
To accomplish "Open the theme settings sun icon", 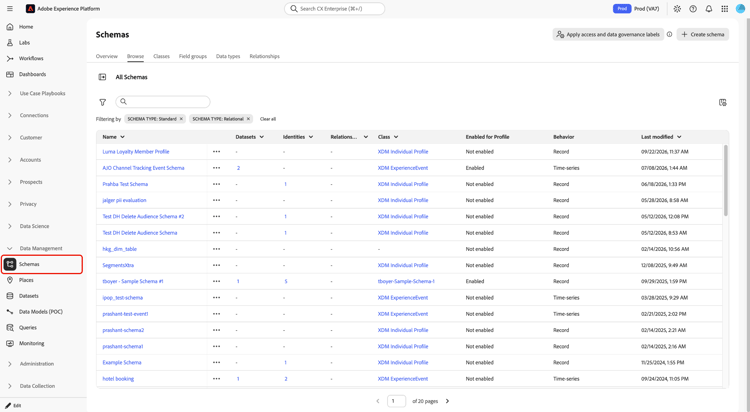I will pos(677,9).
